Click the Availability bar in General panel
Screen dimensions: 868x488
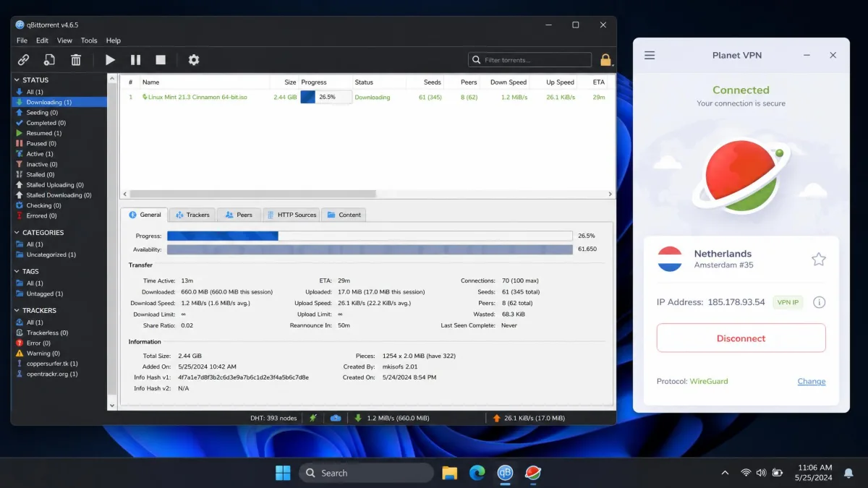pyautogui.click(x=370, y=249)
